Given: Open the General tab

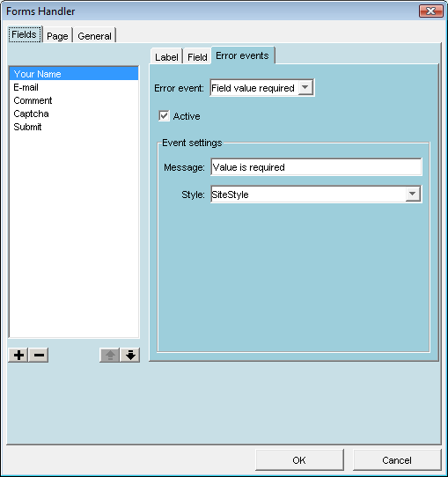Looking at the screenshot, I should click(x=94, y=36).
